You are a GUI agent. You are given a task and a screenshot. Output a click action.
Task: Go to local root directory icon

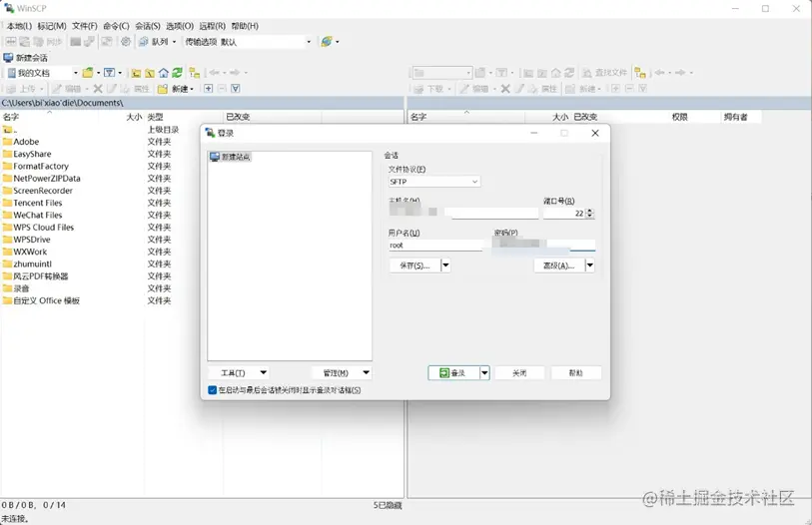tap(150, 73)
